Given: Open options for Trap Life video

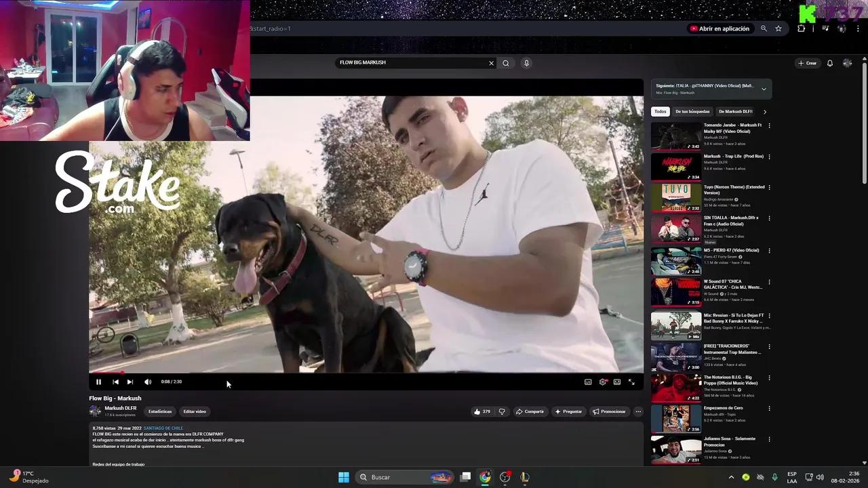Looking at the screenshot, I should [769, 157].
